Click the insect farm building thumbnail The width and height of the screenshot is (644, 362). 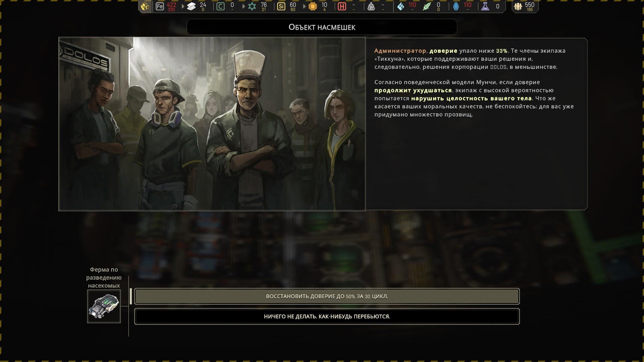[104, 306]
